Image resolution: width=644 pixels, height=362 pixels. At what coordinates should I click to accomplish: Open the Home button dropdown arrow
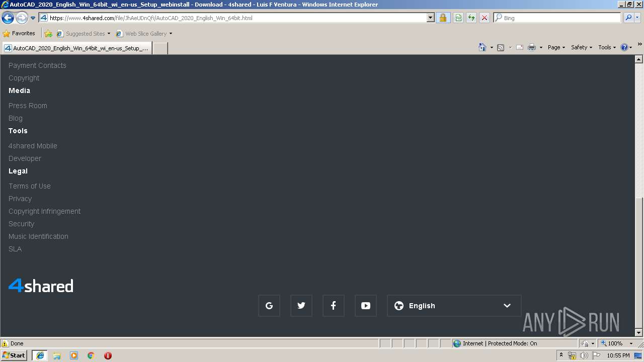(492, 47)
